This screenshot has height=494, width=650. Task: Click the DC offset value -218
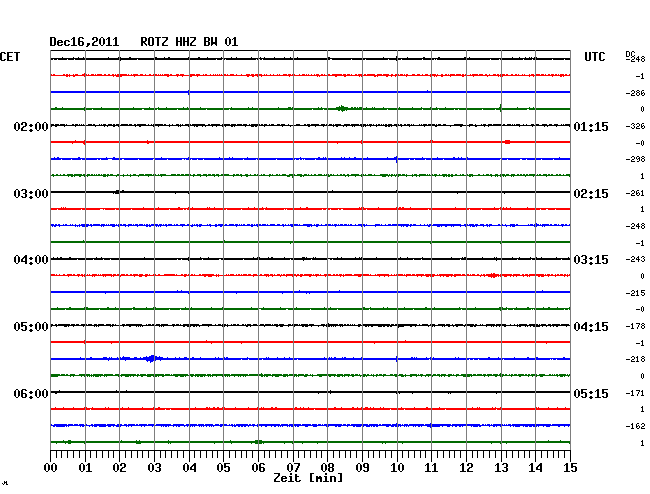pyautogui.click(x=635, y=359)
